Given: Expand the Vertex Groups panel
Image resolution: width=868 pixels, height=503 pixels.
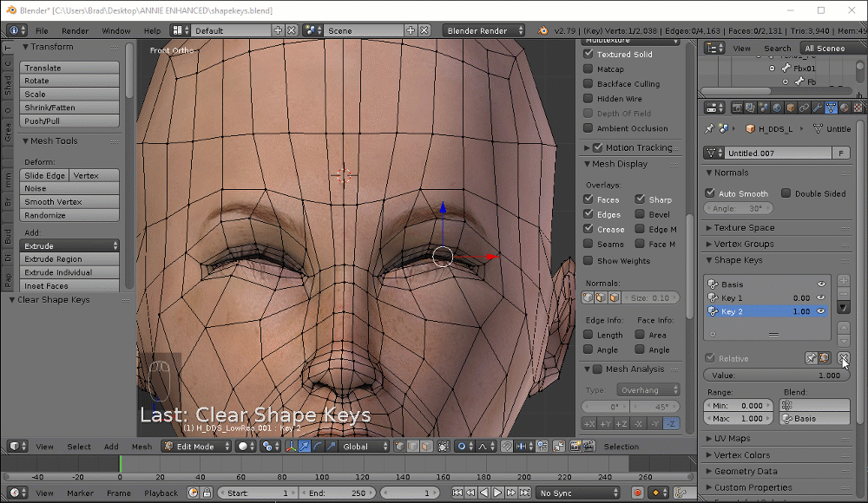Looking at the screenshot, I should 744,244.
